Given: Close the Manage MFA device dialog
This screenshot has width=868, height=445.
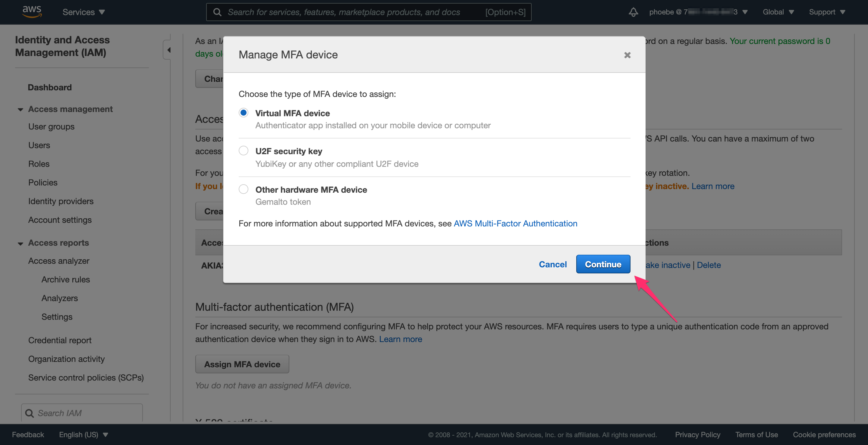Looking at the screenshot, I should (627, 55).
